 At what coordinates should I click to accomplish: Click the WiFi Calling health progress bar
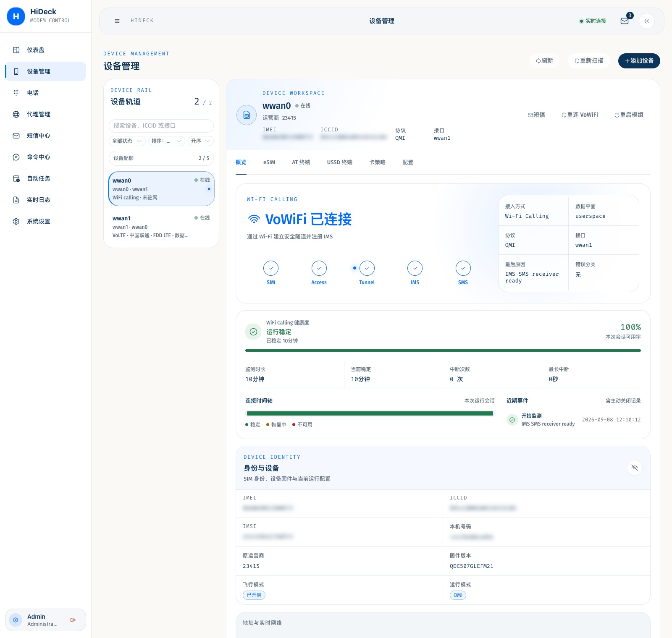click(443, 350)
